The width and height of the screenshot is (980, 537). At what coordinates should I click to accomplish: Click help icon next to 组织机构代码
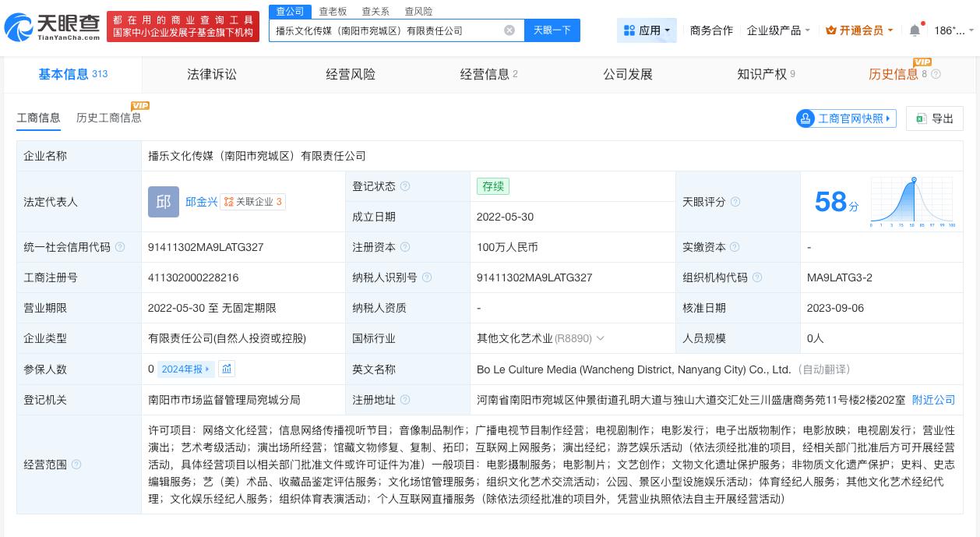[x=756, y=277]
